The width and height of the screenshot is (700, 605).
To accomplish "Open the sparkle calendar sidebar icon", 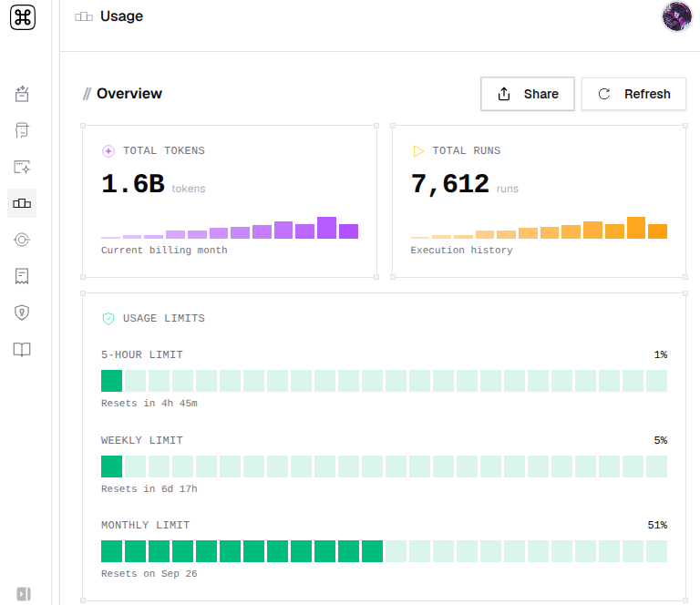I will point(22,94).
